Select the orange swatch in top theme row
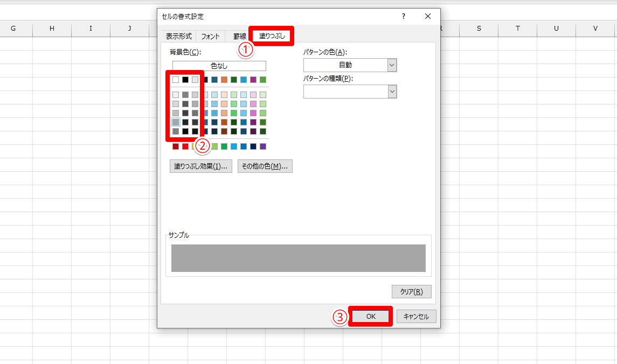Viewport: 617px width, 364px height. [x=224, y=80]
